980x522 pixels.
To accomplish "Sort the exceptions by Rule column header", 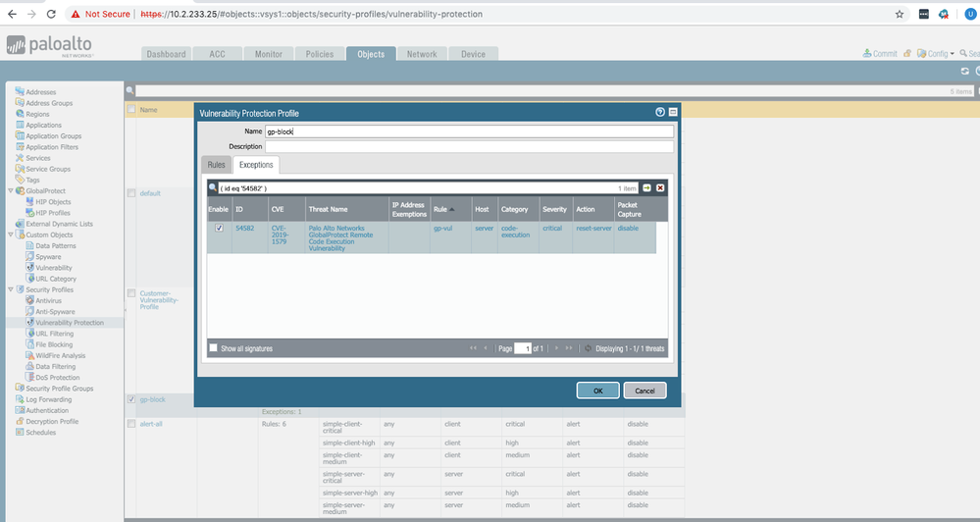I will (444, 209).
